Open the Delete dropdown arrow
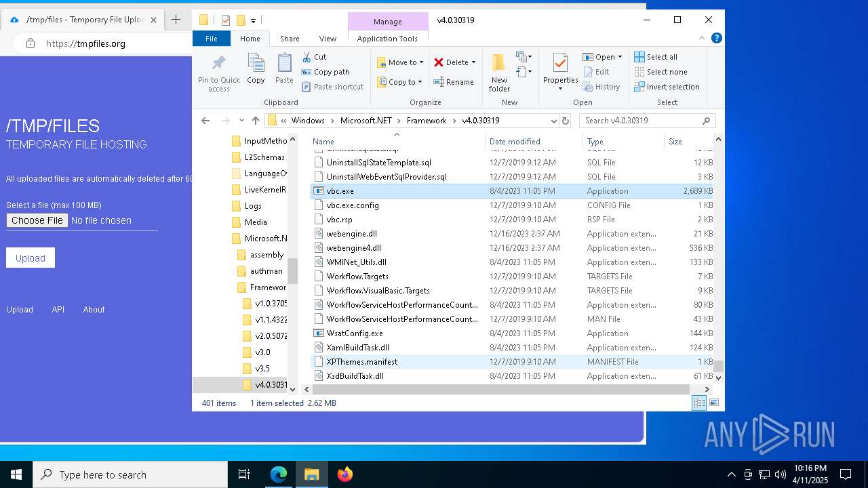 [473, 62]
